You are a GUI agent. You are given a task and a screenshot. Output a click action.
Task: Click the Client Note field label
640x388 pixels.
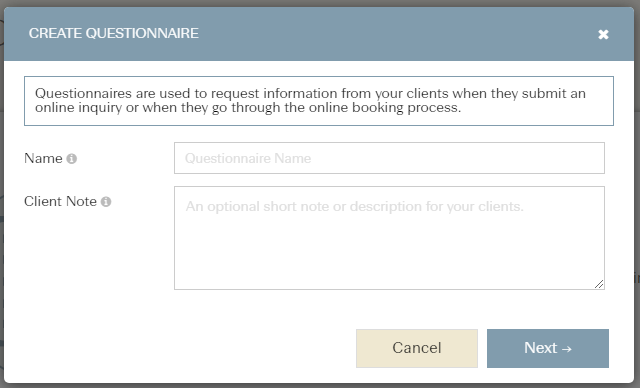tap(60, 201)
